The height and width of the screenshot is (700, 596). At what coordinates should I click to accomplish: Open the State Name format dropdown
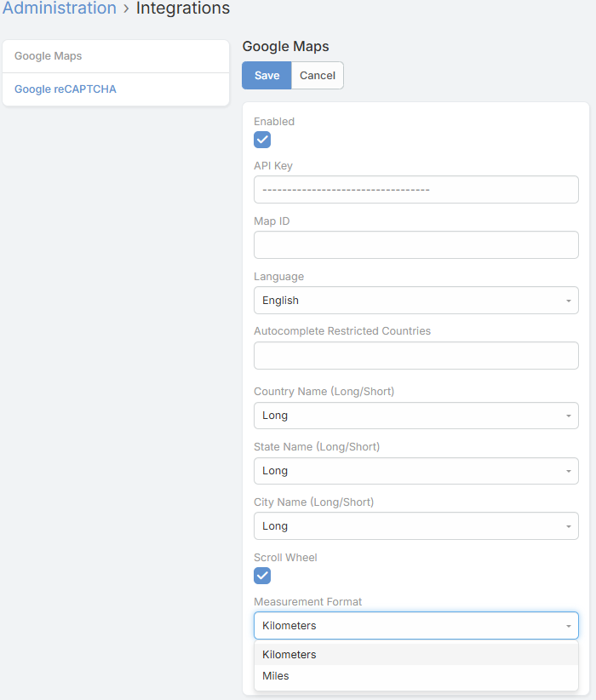415,471
